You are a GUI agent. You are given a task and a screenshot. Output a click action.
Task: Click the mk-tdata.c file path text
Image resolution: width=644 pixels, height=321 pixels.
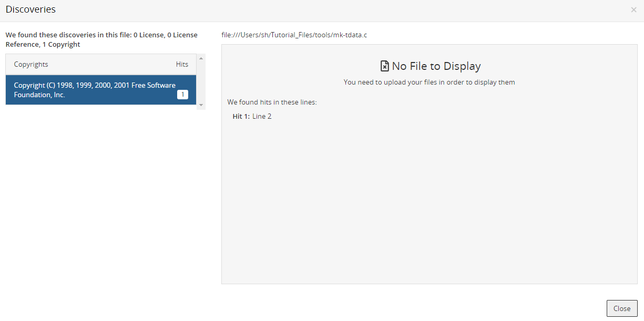click(294, 35)
